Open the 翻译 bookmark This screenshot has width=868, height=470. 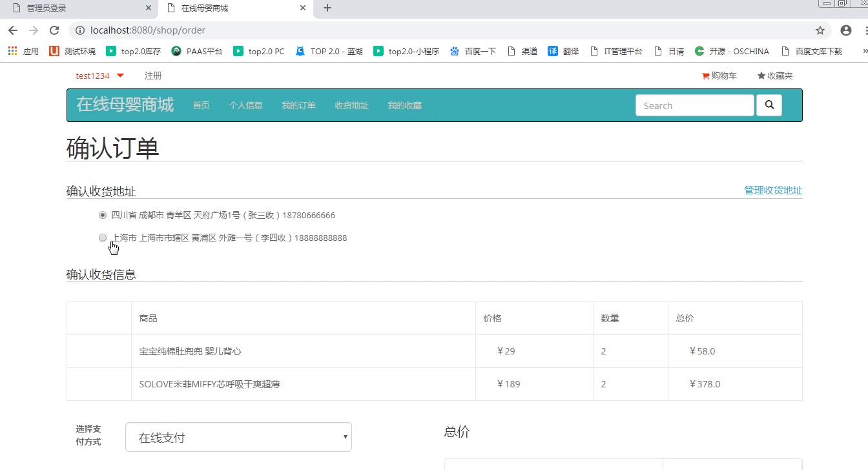point(563,51)
